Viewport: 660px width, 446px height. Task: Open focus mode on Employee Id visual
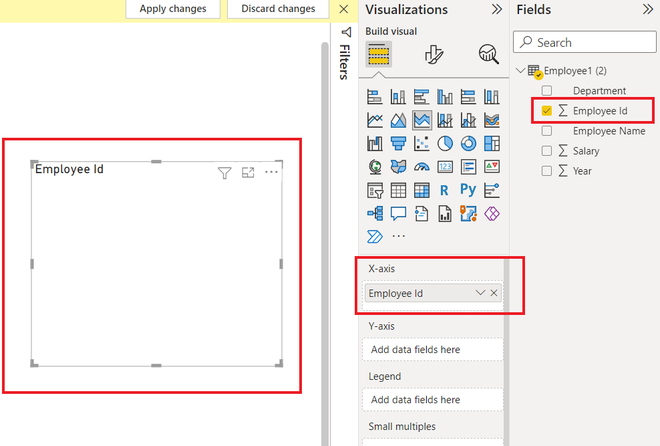tap(248, 172)
